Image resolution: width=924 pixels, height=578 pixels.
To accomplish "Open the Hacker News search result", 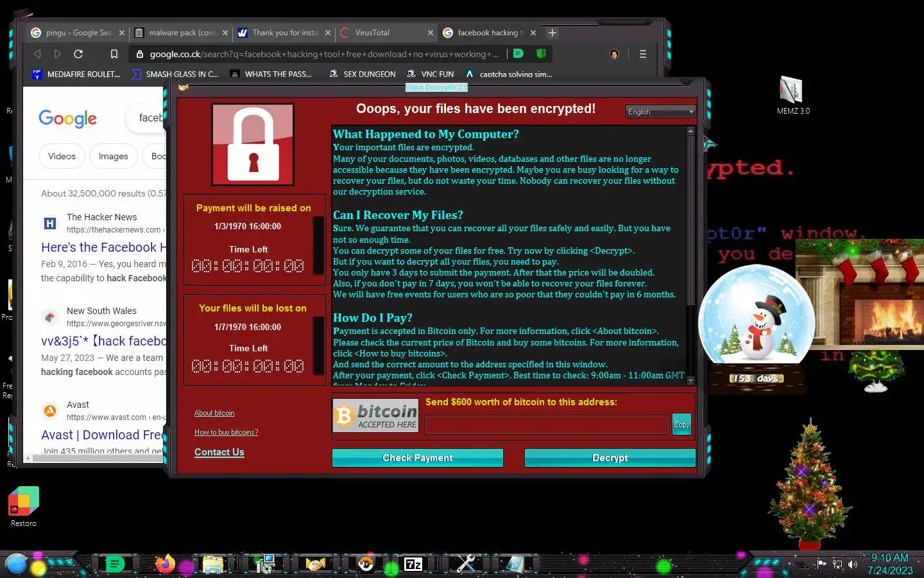I will tap(103, 248).
